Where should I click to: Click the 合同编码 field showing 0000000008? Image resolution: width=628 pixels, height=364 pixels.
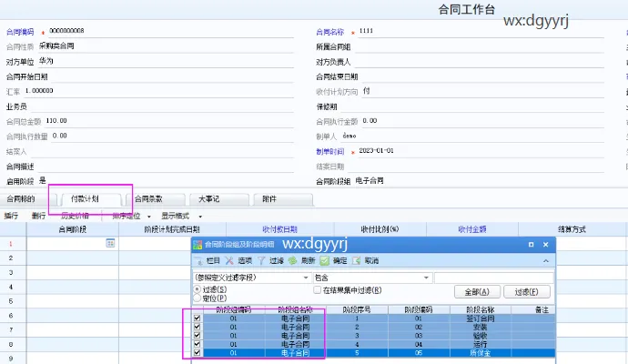tap(170, 31)
